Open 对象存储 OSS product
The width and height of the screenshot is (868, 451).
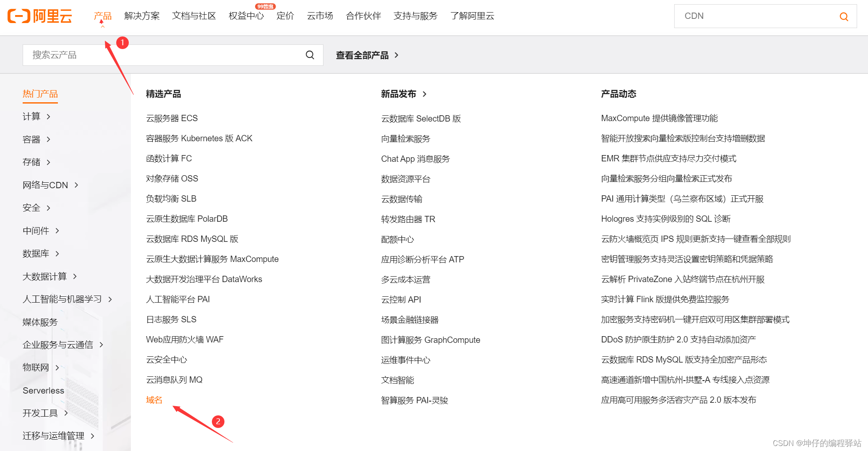coord(172,179)
